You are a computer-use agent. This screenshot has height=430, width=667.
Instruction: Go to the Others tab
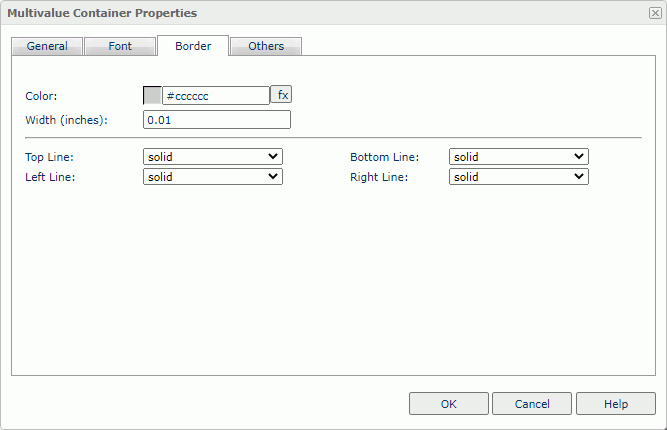click(x=266, y=46)
